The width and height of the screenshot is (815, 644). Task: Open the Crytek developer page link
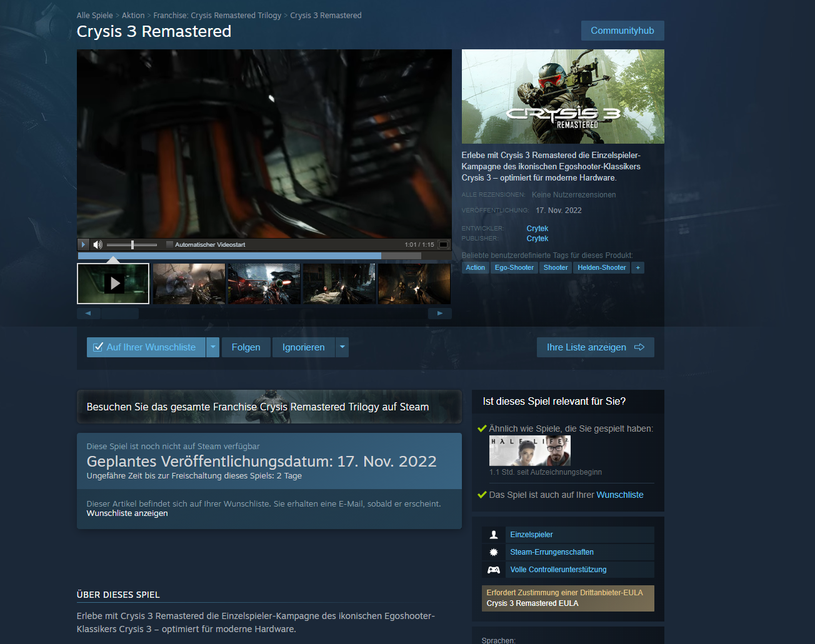[x=537, y=228]
